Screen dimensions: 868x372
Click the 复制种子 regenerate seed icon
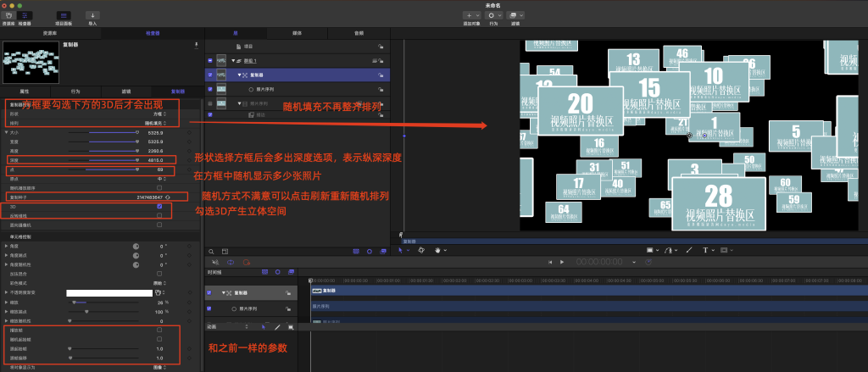[168, 197]
